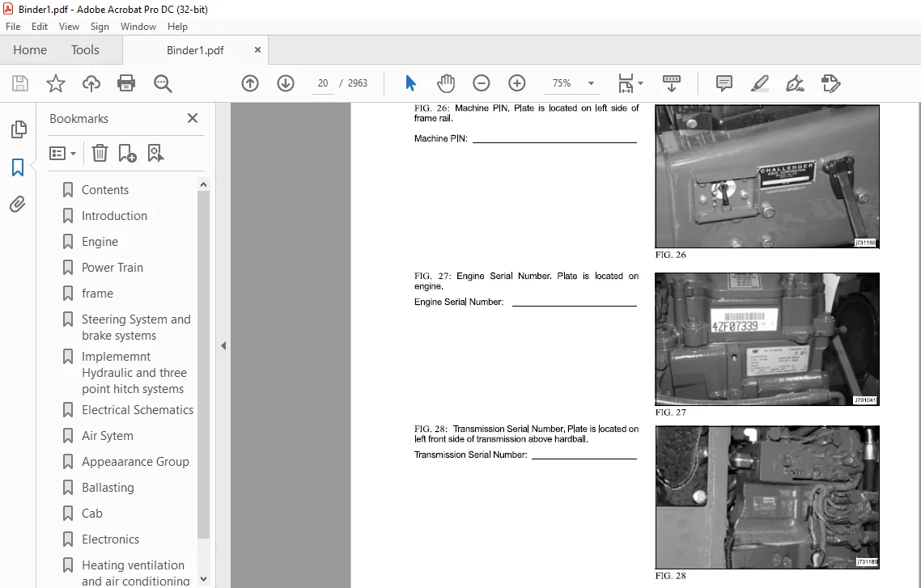Click the bookmarks panel scrollbar thumb
The height and width of the screenshot is (588, 921).
pyautogui.click(x=203, y=364)
